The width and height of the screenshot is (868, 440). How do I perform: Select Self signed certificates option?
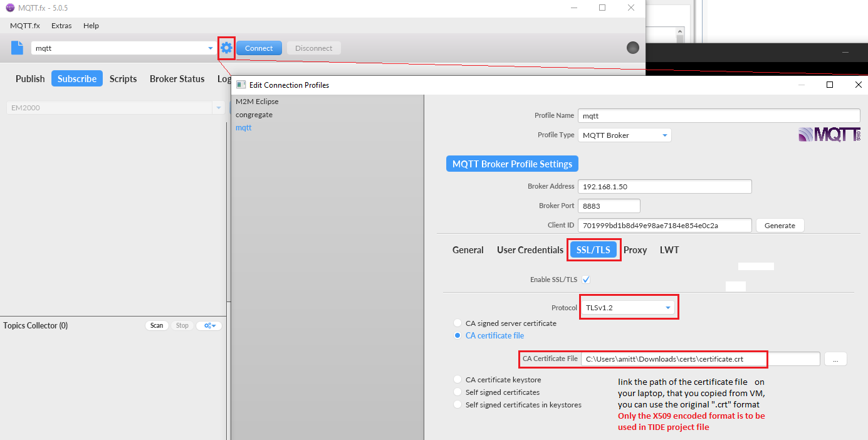tap(458, 392)
